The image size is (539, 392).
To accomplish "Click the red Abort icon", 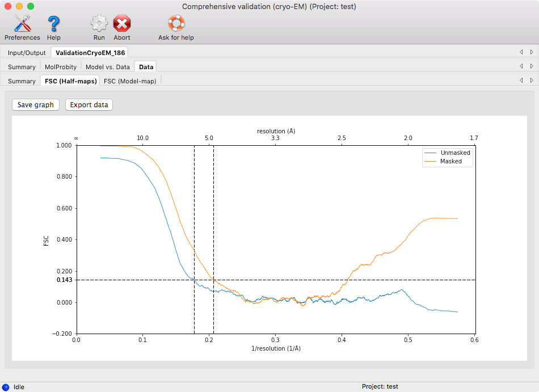I will coord(121,24).
